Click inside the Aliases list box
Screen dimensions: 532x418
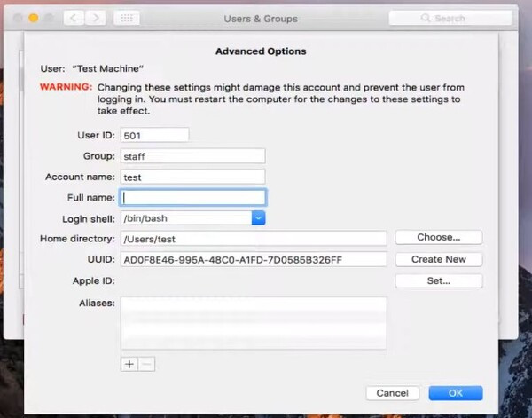click(254, 323)
